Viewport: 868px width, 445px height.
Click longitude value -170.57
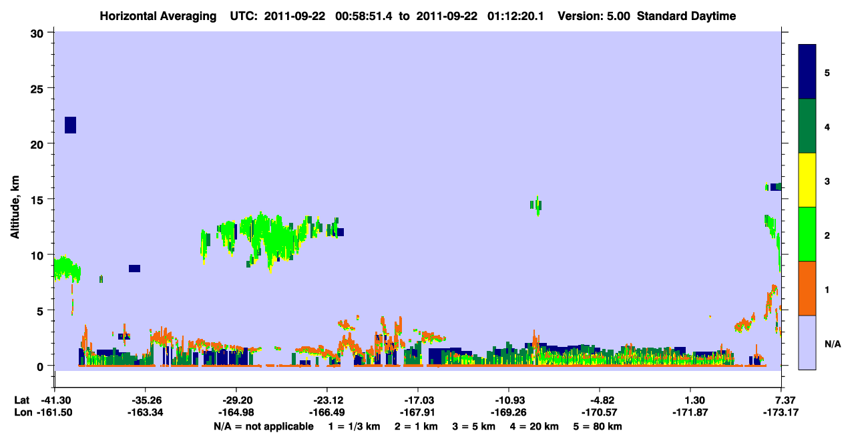(600, 412)
